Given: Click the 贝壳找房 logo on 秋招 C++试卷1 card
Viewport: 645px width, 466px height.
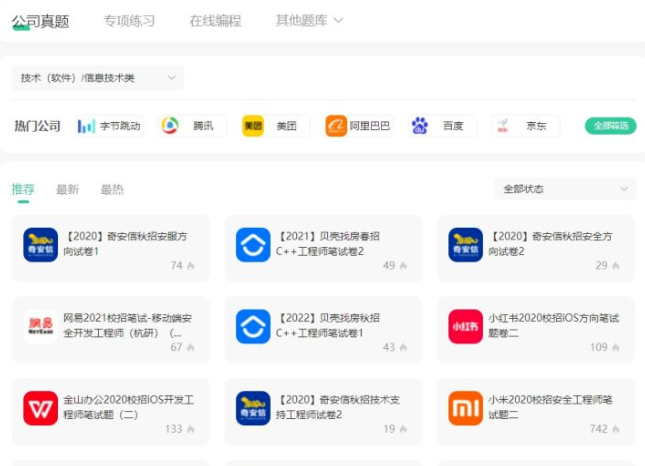Looking at the screenshot, I should coord(253,327).
